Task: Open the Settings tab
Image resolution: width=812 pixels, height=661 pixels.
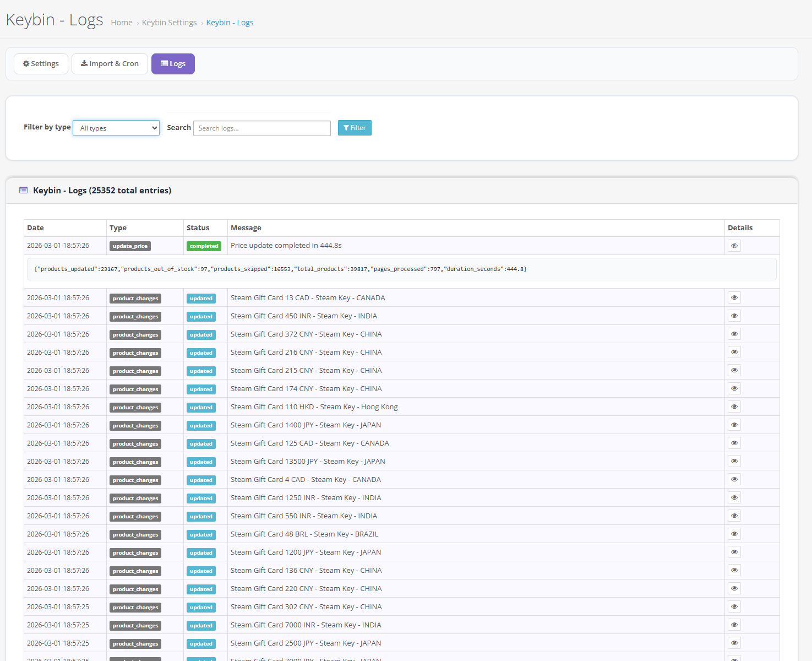Action: tap(41, 64)
